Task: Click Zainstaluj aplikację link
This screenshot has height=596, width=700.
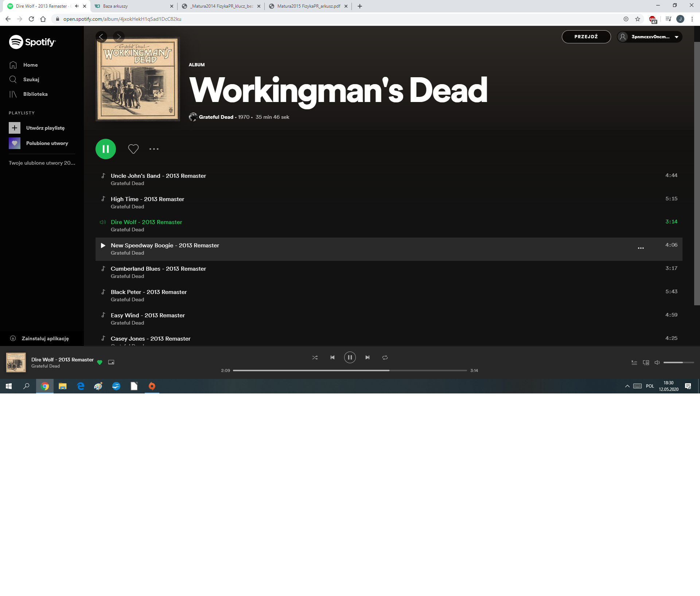Action: [x=39, y=338]
